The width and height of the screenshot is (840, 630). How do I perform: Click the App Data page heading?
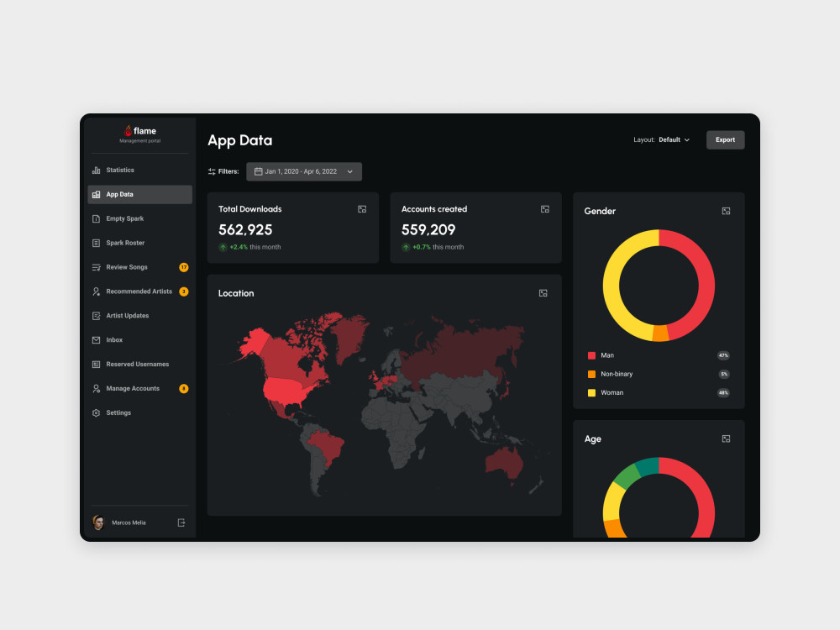[x=240, y=140]
